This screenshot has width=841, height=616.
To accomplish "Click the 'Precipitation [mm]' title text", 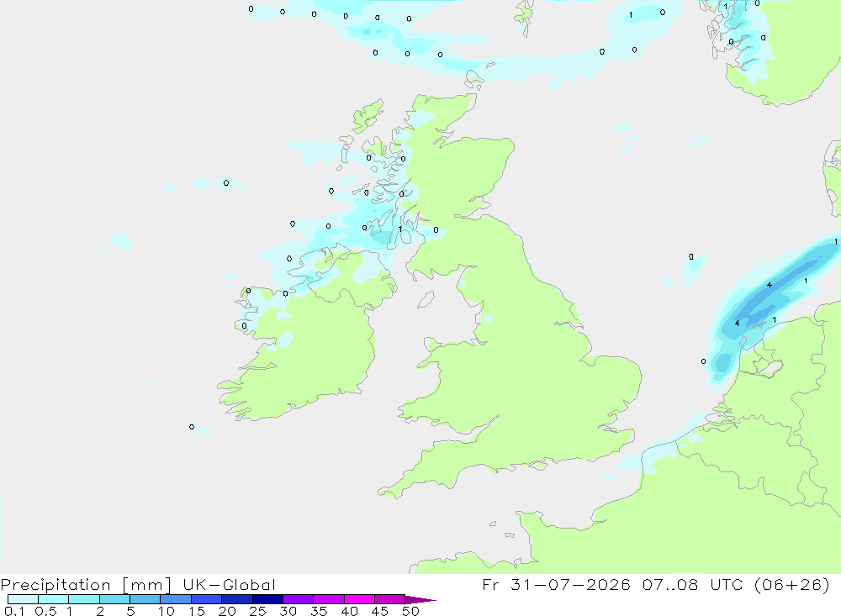I will click(86, 585).
